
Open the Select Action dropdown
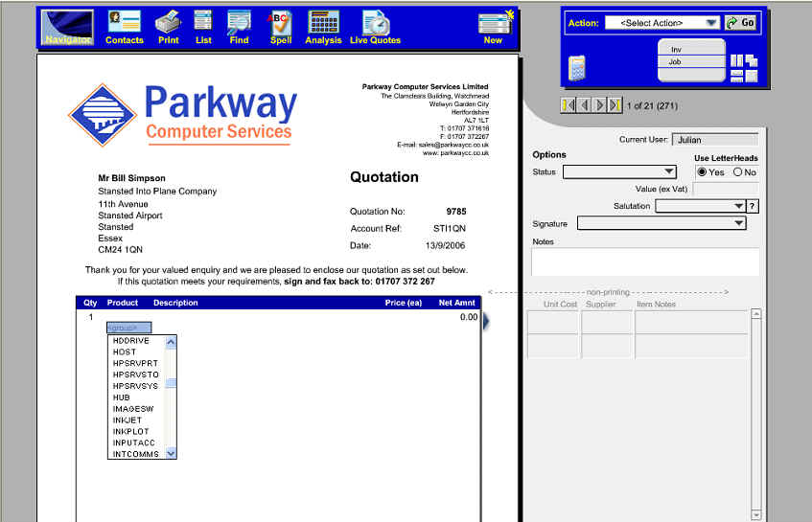tap(662, 23)
